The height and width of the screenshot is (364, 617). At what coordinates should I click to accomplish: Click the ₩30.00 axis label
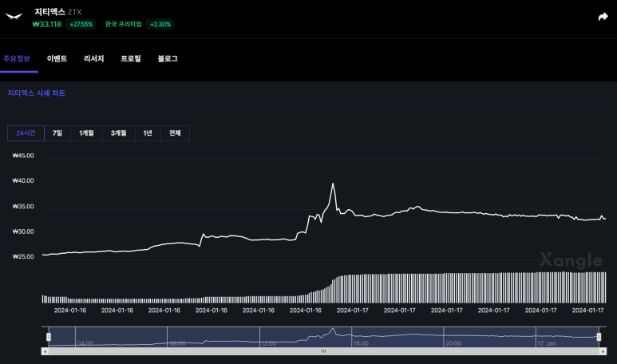tap(23, 231)
